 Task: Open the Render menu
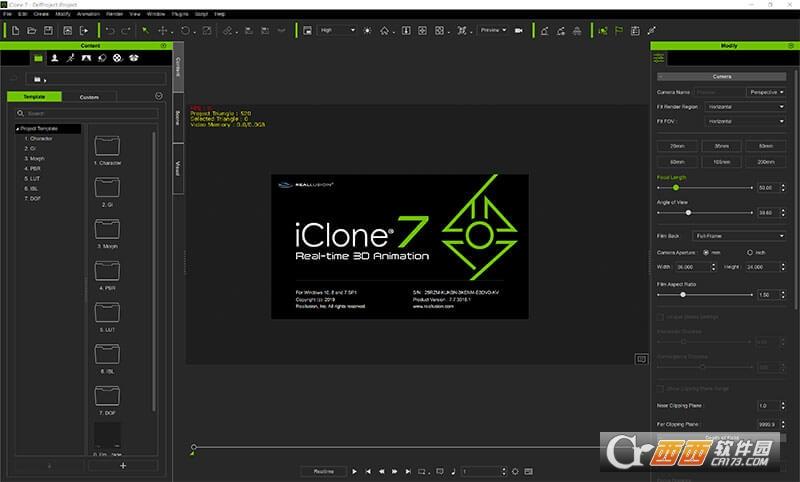coord(114,14)
